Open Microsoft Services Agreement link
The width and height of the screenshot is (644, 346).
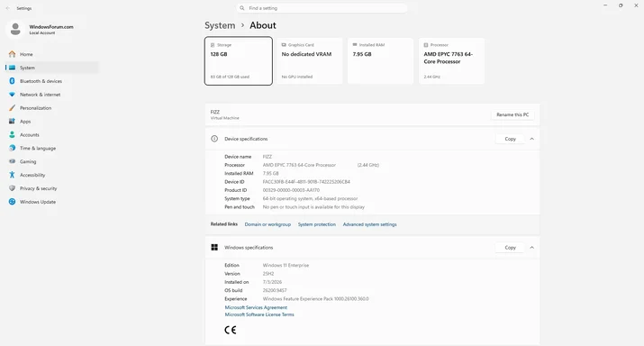256,307
